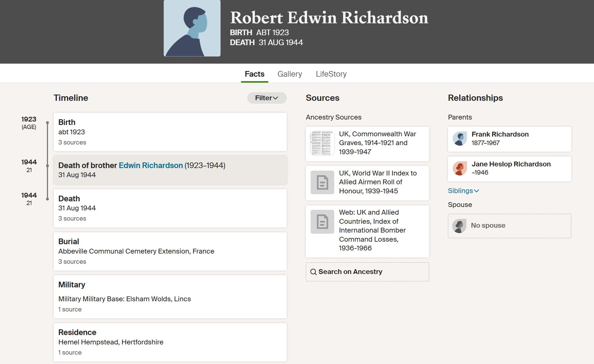Click document icon for Bomber Command Losses source
This screenshot has width=594, height=364.
pos(322,222)
